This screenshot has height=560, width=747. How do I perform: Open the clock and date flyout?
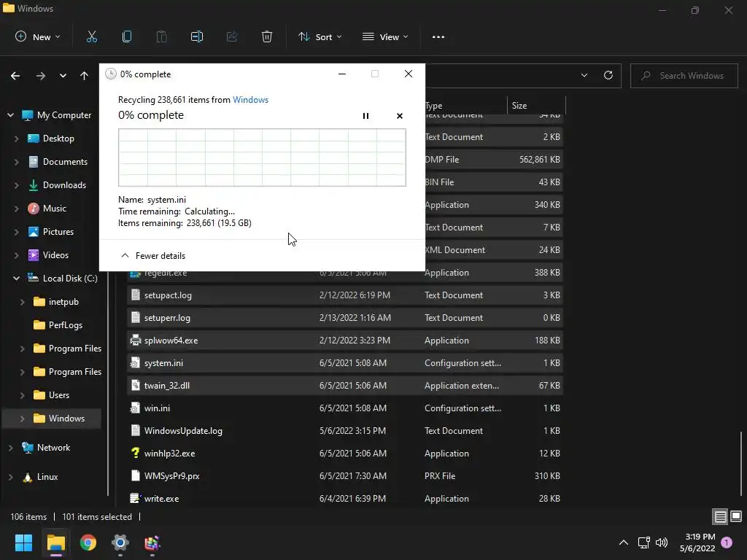click(697, 542)
